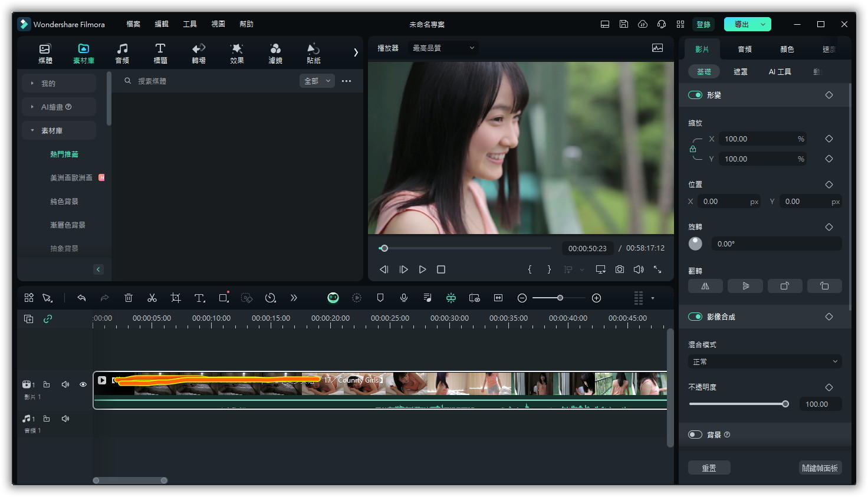868x497 pixels.
Task: Click the 不透明度 opacity slider handle
Action: (785, 404)
